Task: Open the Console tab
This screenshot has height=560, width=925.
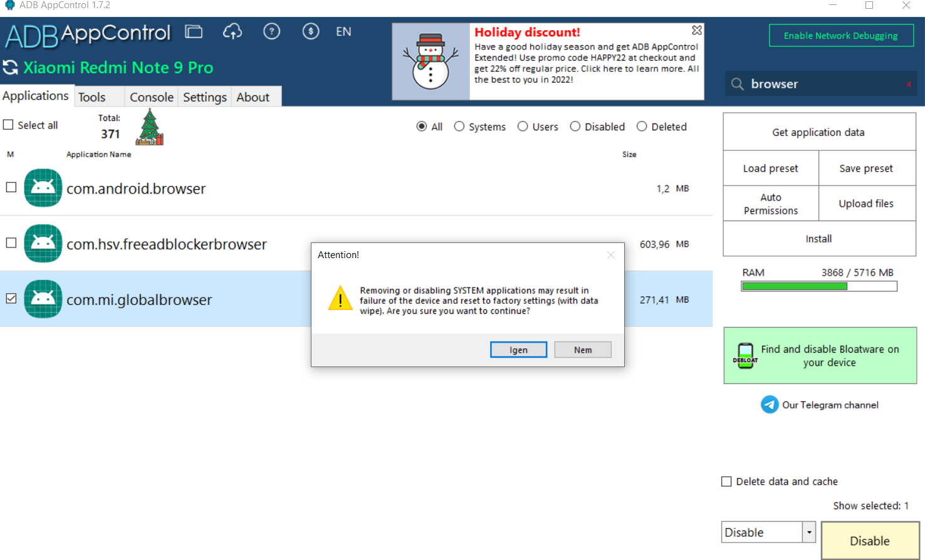Action: tap(152, 97)
